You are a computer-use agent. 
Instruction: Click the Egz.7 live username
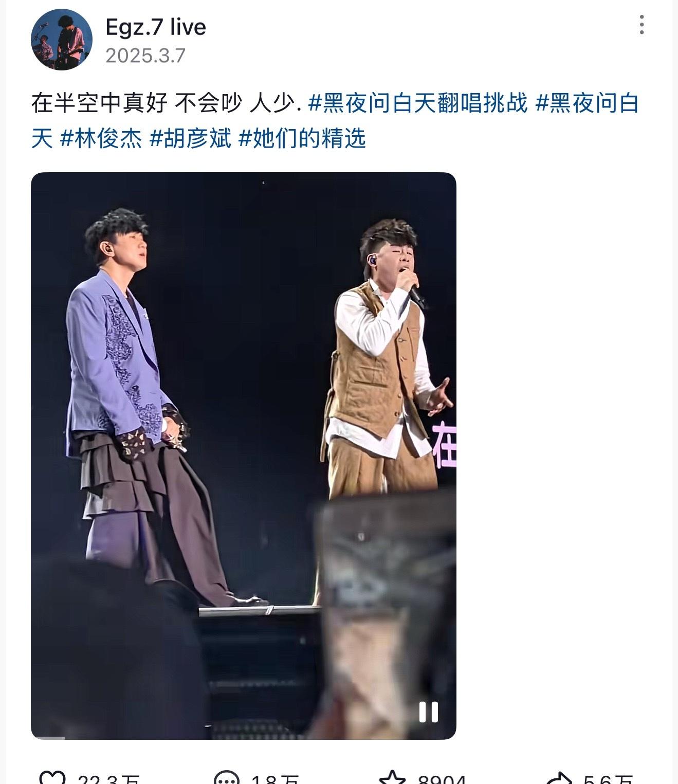pyautogui.click(x=156, y=27)
